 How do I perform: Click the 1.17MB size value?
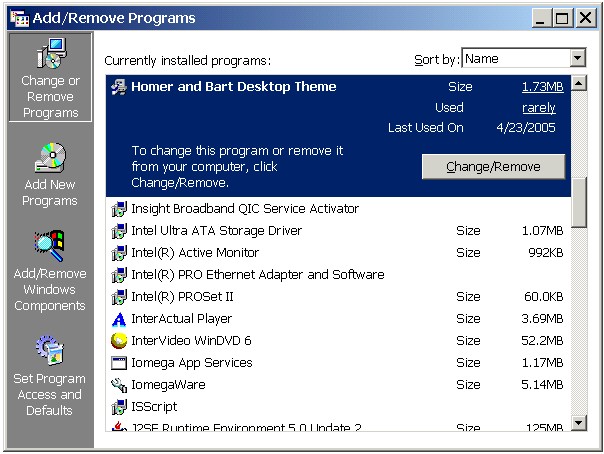click(x=542, y=363)
